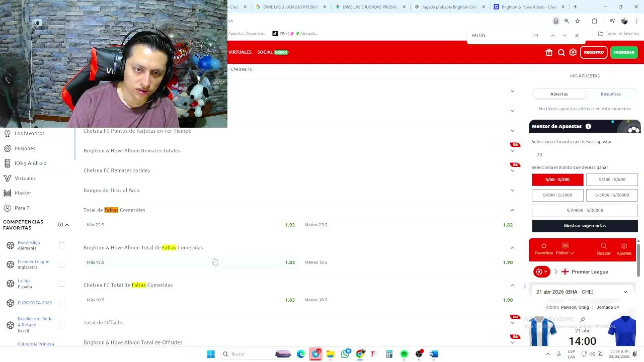Viewport: 644px width, 362px height.
Task: Expand Brighton & Hove Albion Remates totales
Action: coord(512,151)
